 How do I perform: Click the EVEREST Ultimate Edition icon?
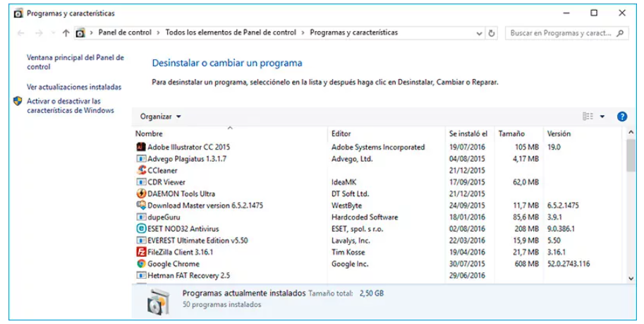click(x=141, y=240)
